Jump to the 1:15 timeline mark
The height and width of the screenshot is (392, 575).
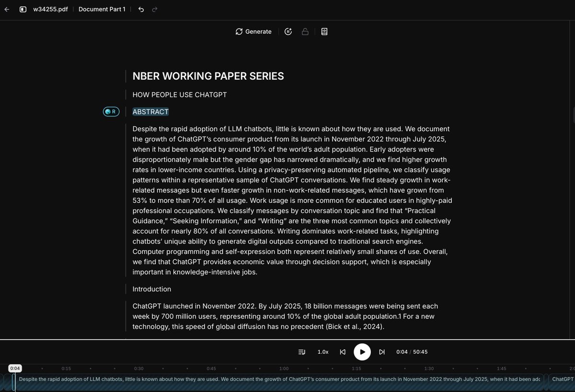pyautogui.click(x=356, y=369)
